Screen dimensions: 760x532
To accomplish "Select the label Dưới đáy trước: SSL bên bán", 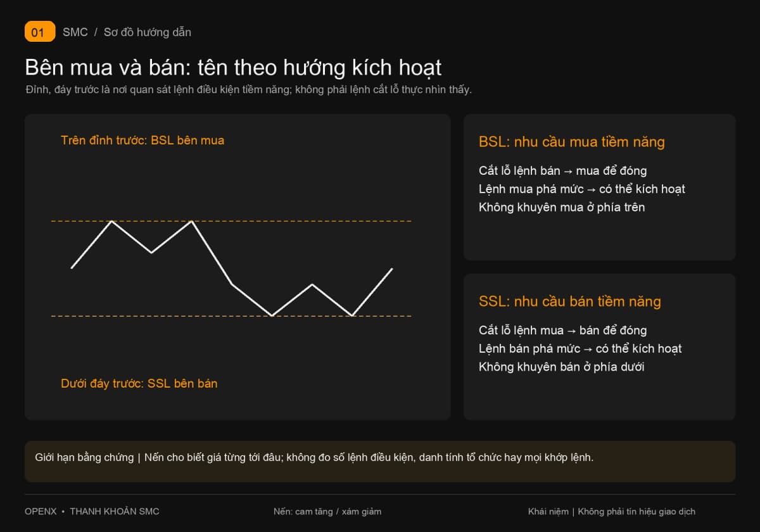I will [139, 383].
